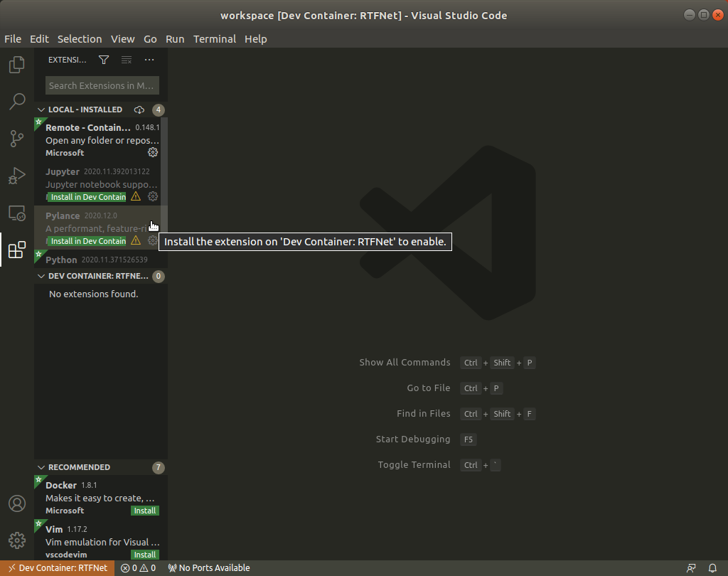Click the 'Go to File' hint text
728x576 pixels.
[x=428, y=388]
